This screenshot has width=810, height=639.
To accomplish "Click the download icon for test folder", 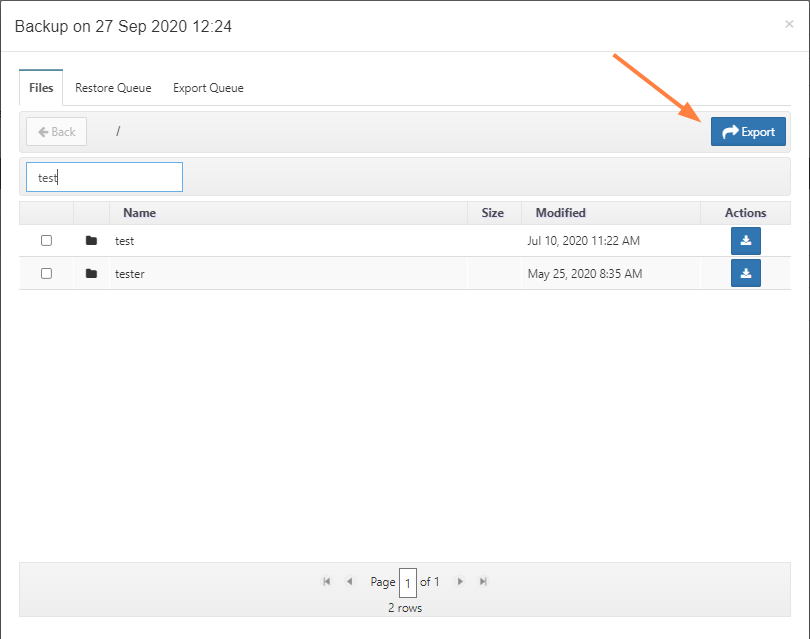I will tap(745, 241).
